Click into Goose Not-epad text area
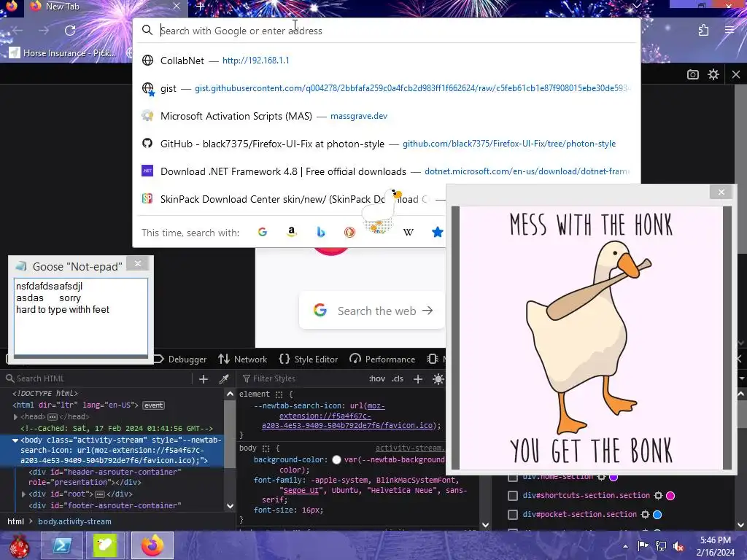 (81, 316)
